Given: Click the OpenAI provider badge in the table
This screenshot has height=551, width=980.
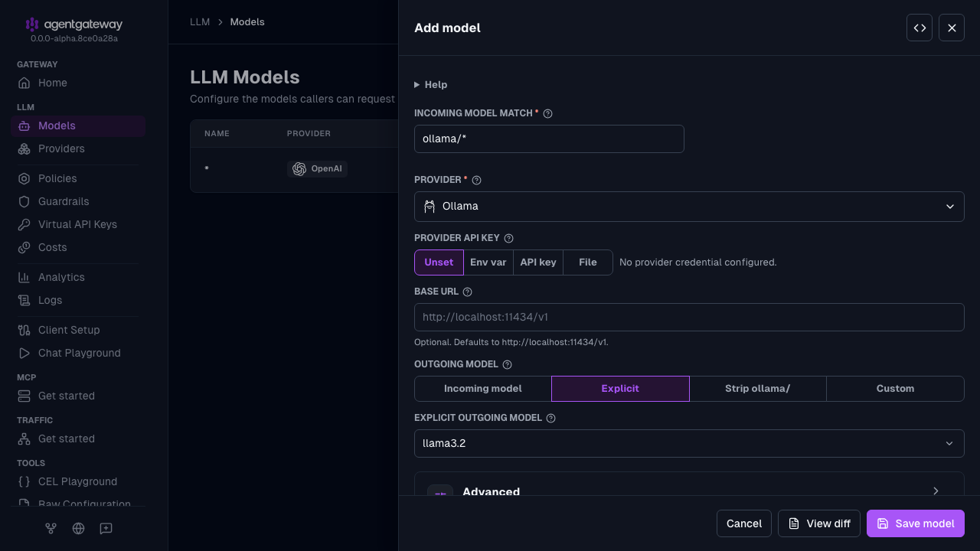Looking at the screenshot, I should (x=317, y=168).
